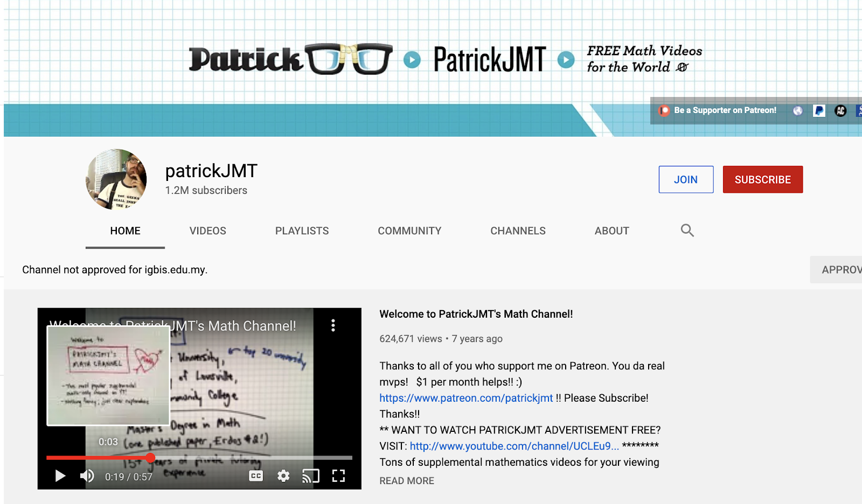Enter fullscreen on the video player
This screenshot has height=504, width=862.
tap(338, 476)
